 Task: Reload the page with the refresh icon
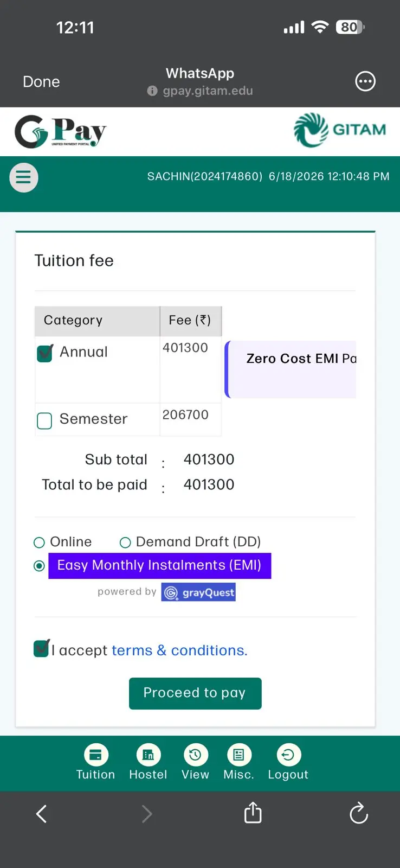click(x=358, y=813)
